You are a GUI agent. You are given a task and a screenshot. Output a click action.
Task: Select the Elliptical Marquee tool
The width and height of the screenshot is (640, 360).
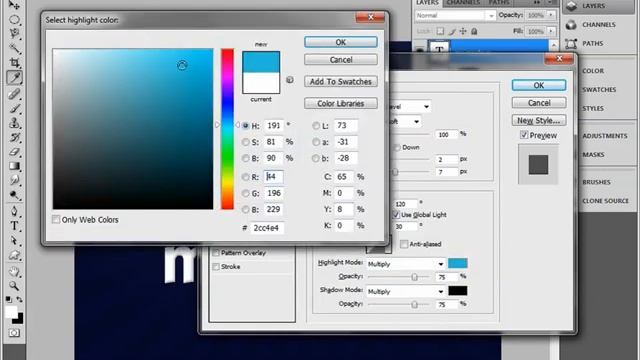point(14,19)
